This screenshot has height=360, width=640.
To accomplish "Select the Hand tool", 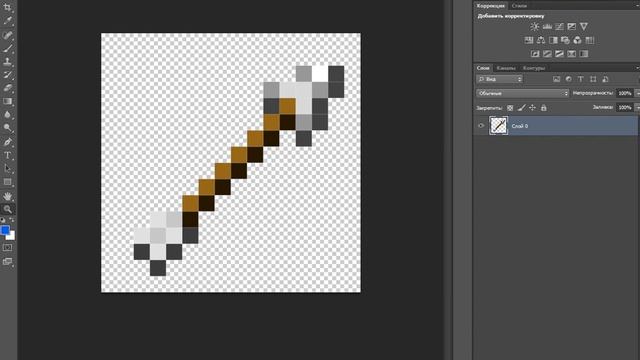I will coord(7,196).
